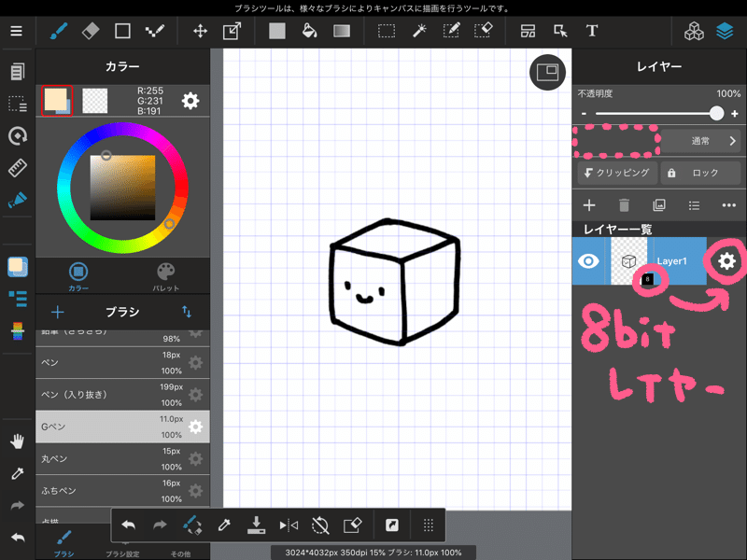
Task: Select the Eraser tool in top toolbar
Action: tap(91, 31)
